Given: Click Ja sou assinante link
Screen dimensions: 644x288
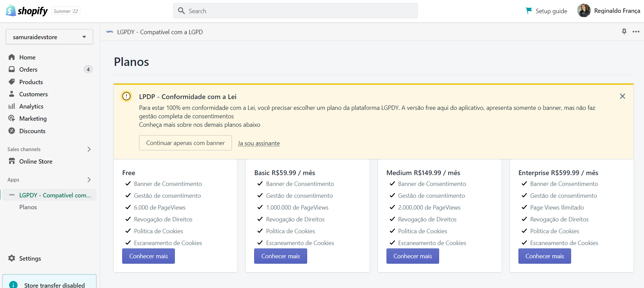Looking at the screenshot, I should pos(259,143).
